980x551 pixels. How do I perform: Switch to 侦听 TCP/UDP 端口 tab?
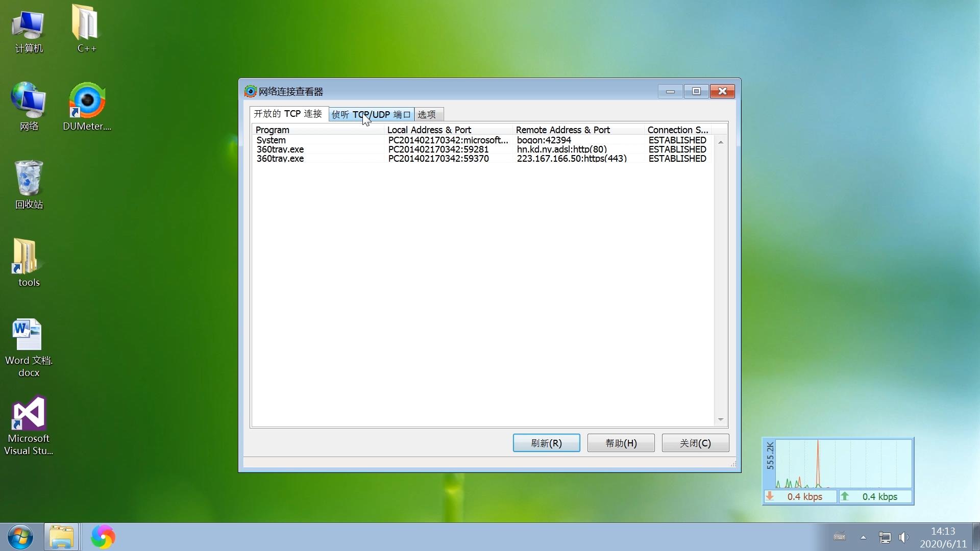371,114
